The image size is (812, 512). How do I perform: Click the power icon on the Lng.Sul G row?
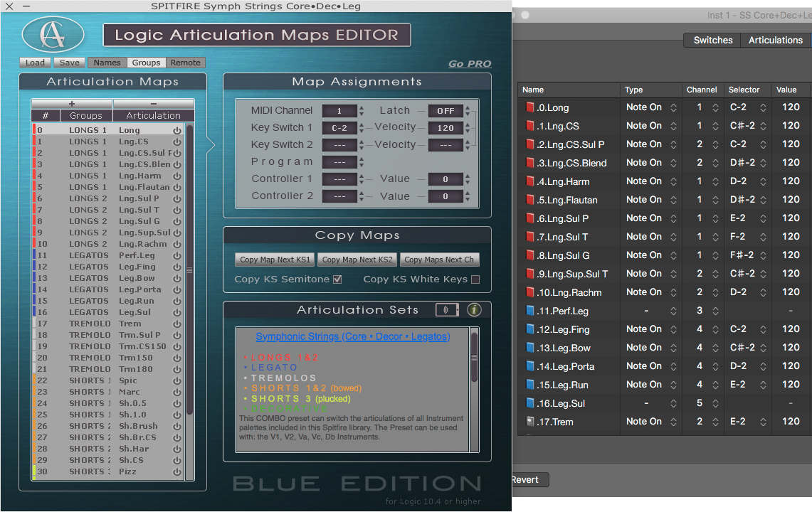pyautogui.click(x=177, y=222)
